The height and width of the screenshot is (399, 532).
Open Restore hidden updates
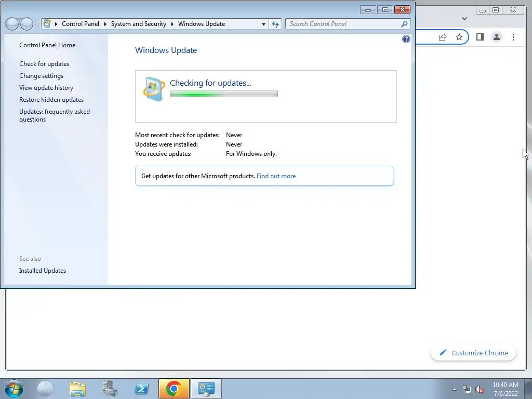click(x=51, y=100)
